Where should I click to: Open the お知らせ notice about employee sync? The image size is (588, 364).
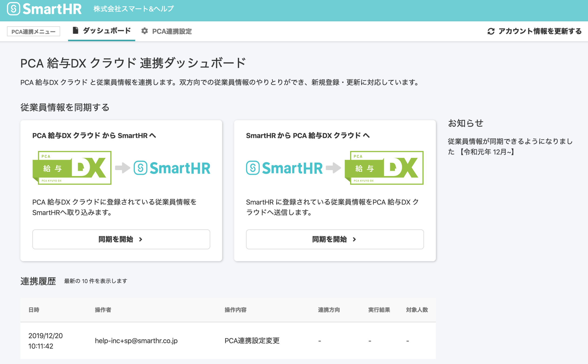[510, 146]
